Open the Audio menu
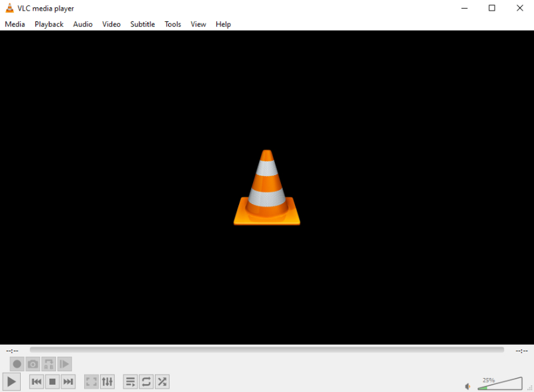This screenshot has width=534, height=392. (x=83, y=24)
